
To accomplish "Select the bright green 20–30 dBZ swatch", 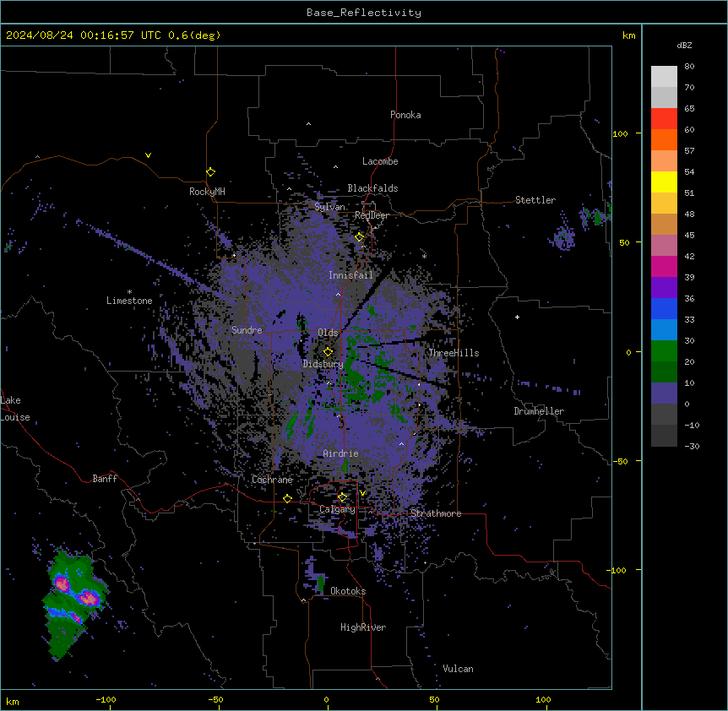I will click(x=664, y=351).
